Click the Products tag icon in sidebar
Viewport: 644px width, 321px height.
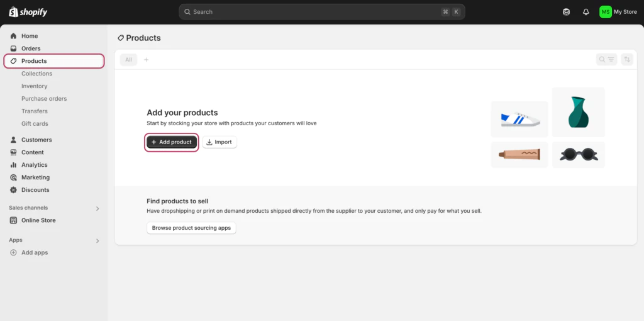coord(14,61)
